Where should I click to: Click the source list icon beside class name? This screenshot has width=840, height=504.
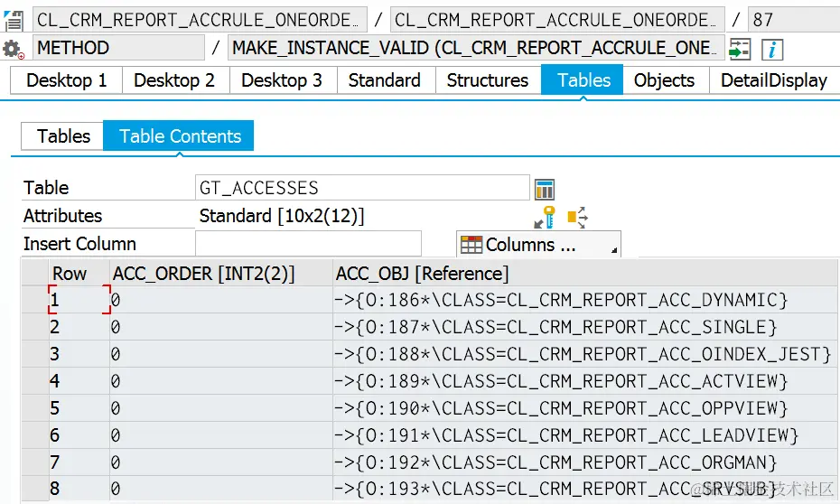tap(13, 21)
